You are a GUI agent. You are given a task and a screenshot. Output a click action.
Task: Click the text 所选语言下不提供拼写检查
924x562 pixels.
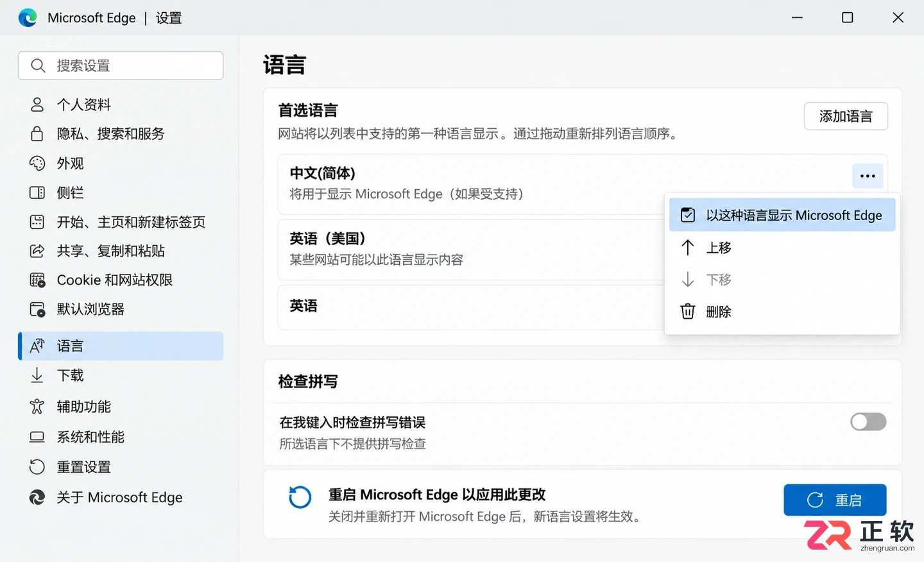pos(353,443)
